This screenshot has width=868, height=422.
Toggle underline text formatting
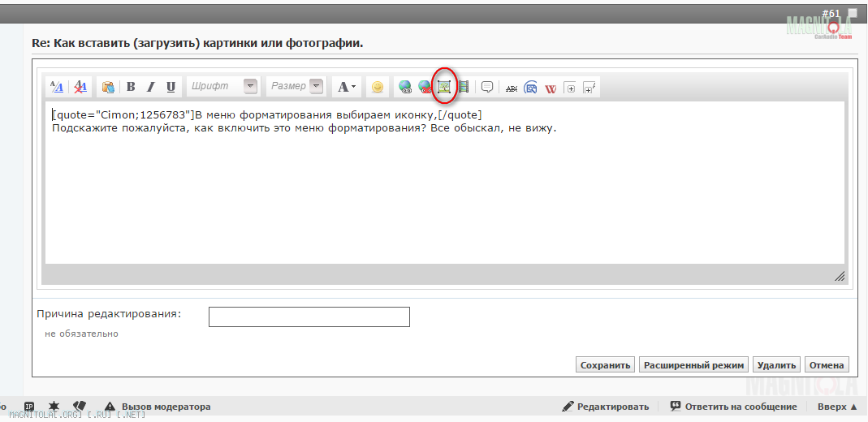pyautogui.click(x=171, y=87)
